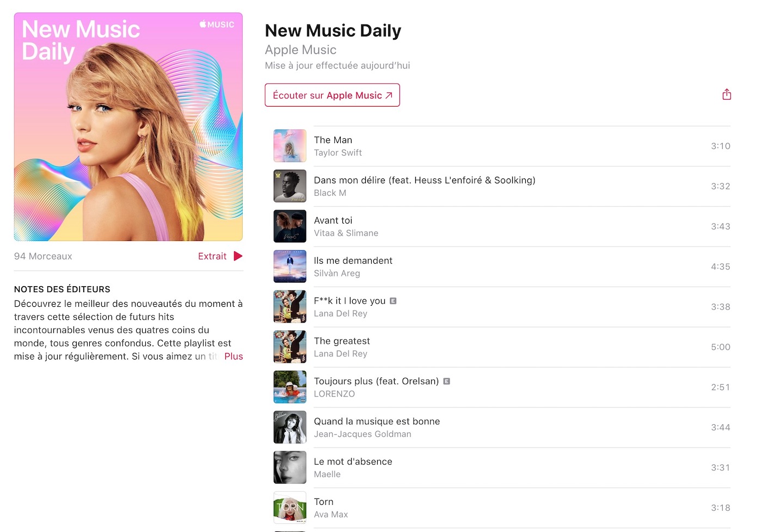Image resolution: width=762 pixels, height=532 pixels.
Task: Open Ils me demandent artwork thumbnail
Action: [x=290, y=267]
